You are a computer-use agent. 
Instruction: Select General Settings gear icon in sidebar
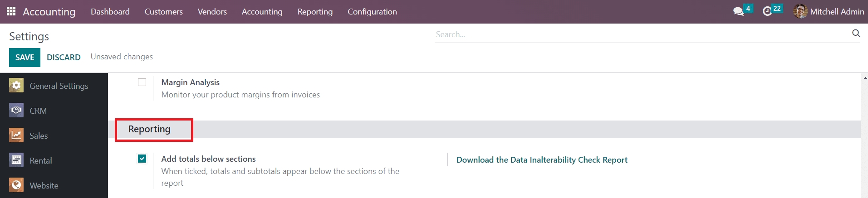[x=16, y=86]
